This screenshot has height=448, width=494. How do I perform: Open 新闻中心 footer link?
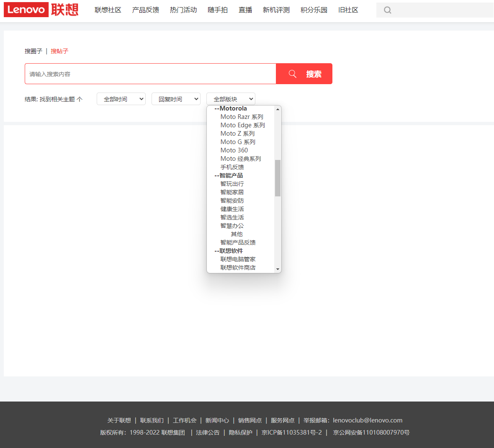[x=217, y=420]
